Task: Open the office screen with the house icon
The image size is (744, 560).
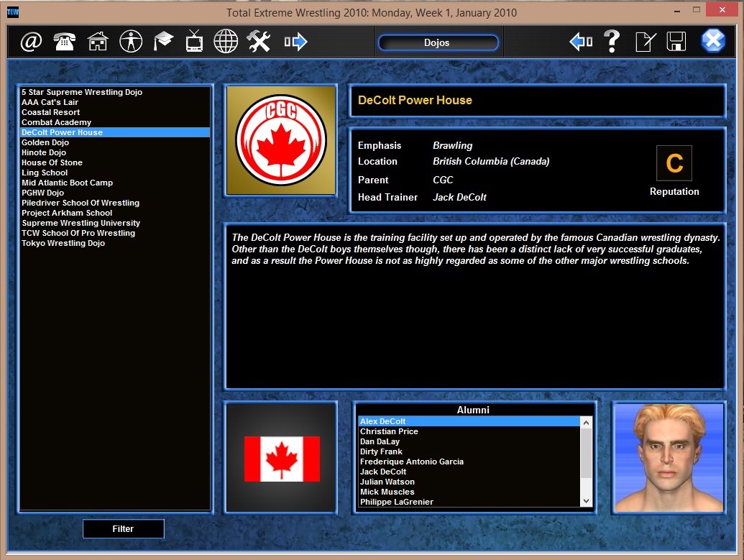Action: tap(96, 41)
